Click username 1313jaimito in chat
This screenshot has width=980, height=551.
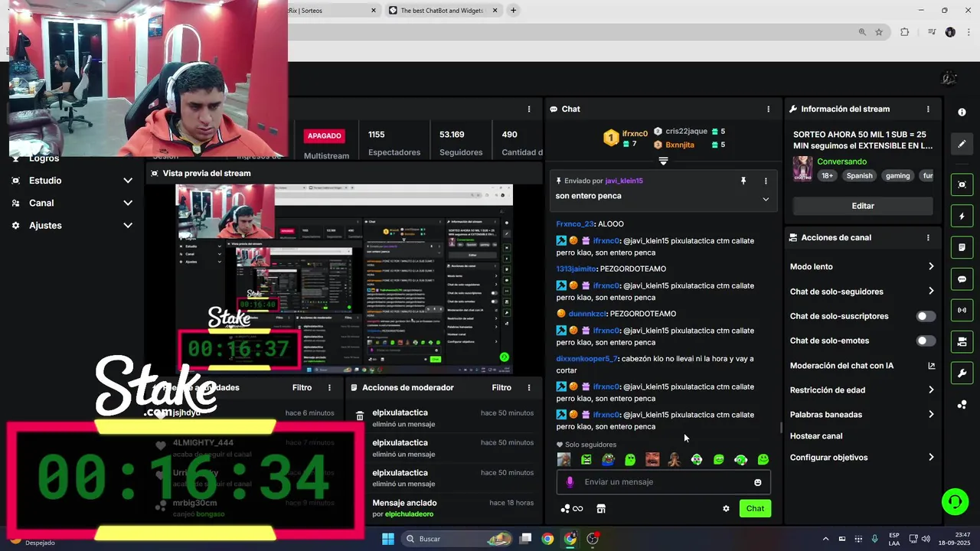576,269
